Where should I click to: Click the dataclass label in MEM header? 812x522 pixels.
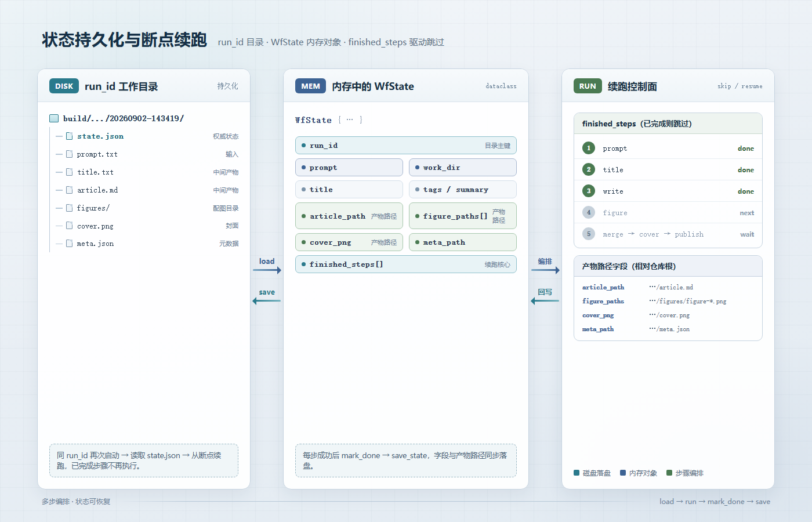(501, 86)
